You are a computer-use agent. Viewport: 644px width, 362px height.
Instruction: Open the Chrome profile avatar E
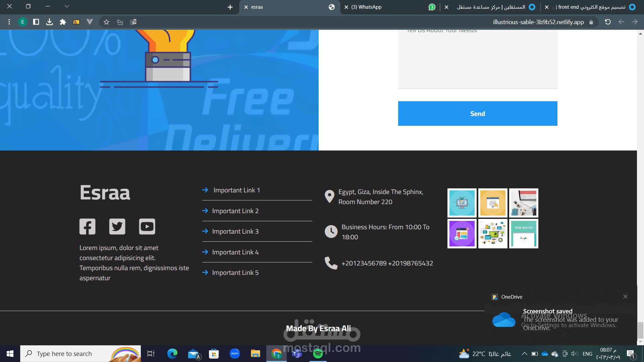coord(22,22)
